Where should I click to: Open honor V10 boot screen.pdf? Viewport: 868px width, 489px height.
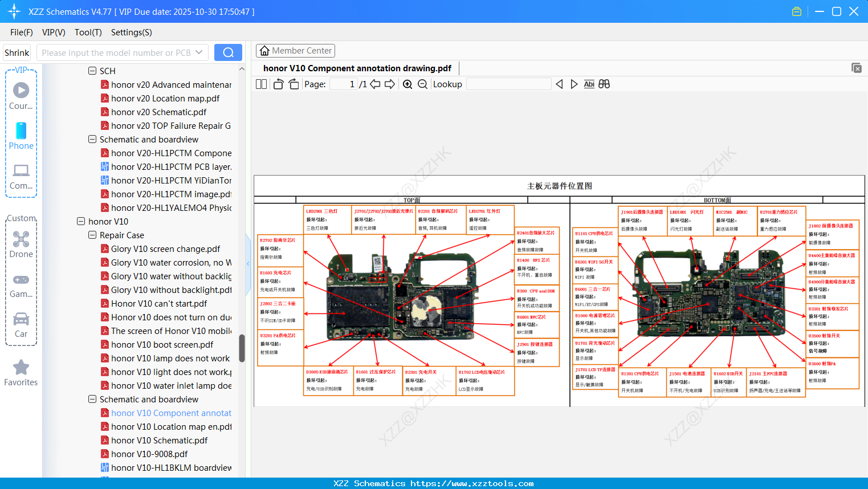162,344
